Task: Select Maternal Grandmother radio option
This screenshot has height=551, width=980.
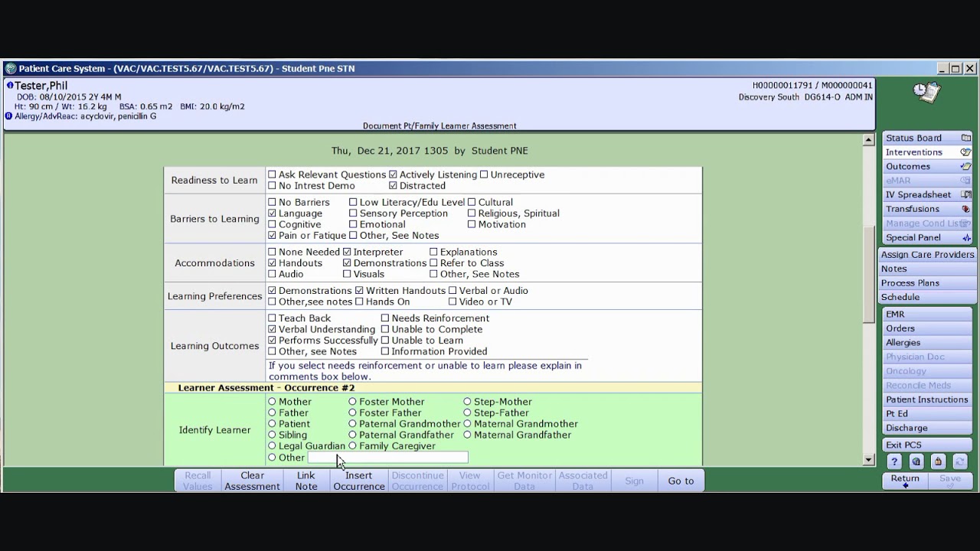Action: [x=467, y=424]
